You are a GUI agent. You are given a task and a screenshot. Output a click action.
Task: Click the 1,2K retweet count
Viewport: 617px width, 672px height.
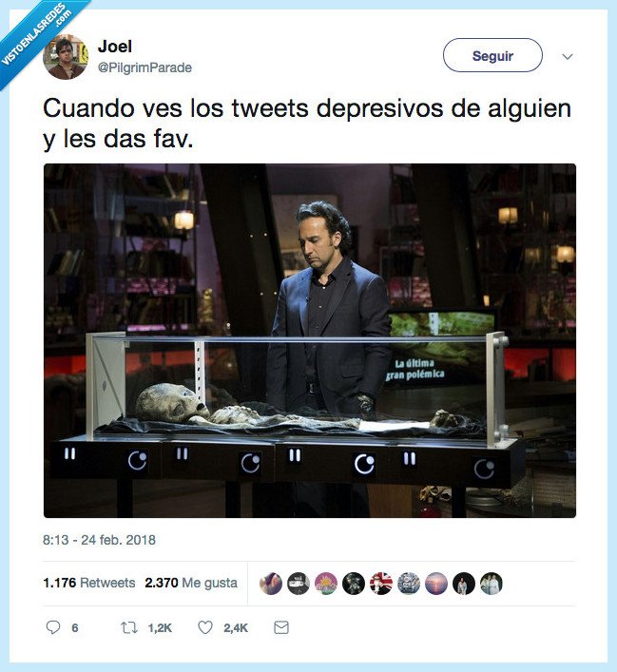[160, 628]
